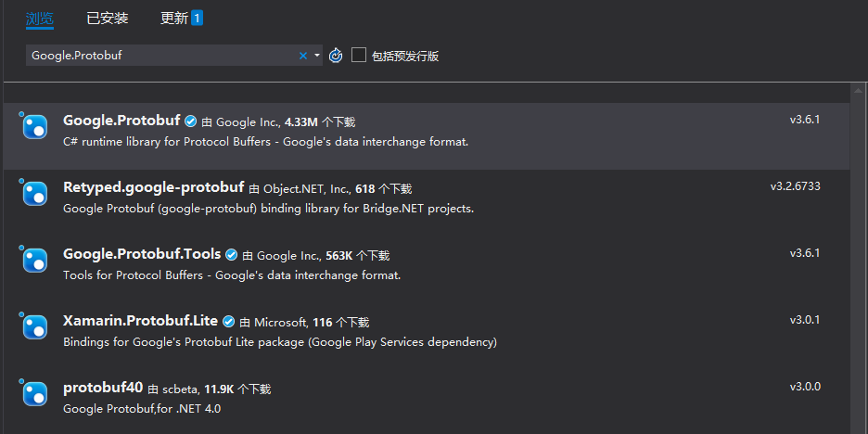Click the 4.33M downloads count
Screen dimensions: 868x434
301,122
